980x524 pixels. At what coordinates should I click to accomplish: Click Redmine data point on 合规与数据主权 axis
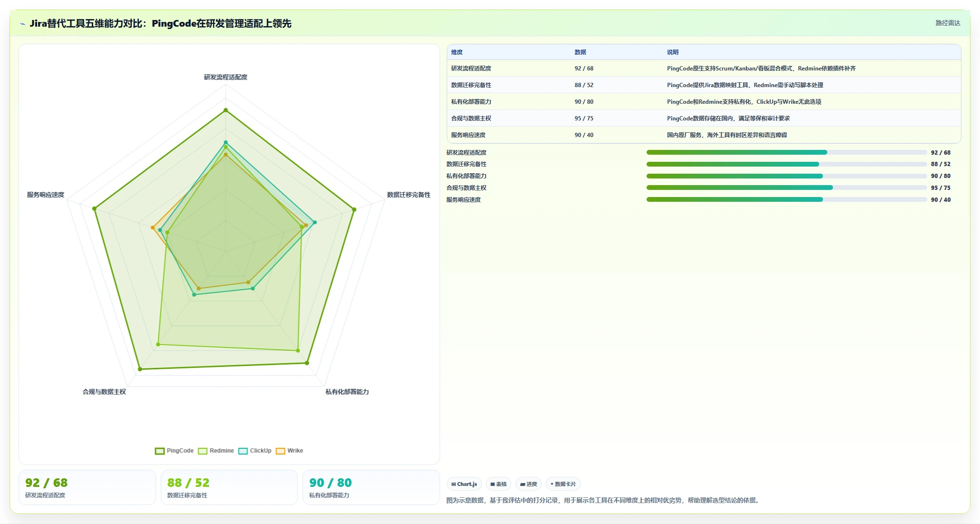tap(158, 344)
